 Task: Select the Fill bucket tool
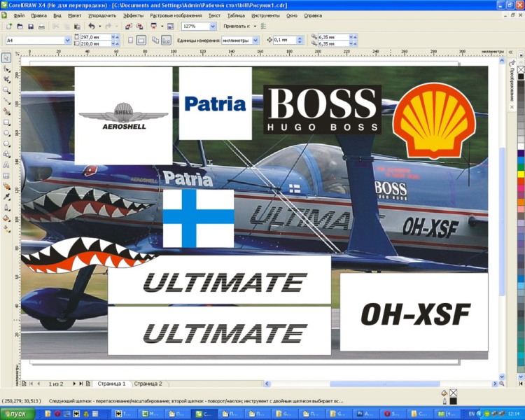click(6, 218)
